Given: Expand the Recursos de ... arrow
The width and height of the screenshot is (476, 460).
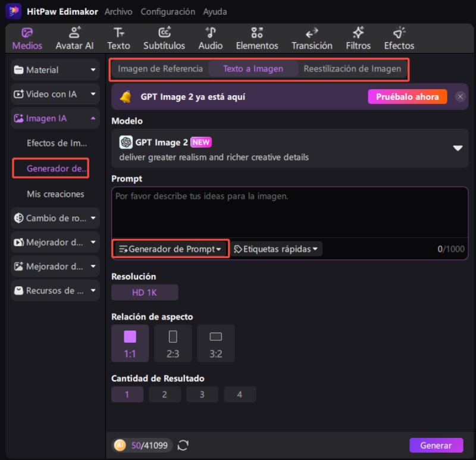Looking at the screenshot, I should click(93, 290).
